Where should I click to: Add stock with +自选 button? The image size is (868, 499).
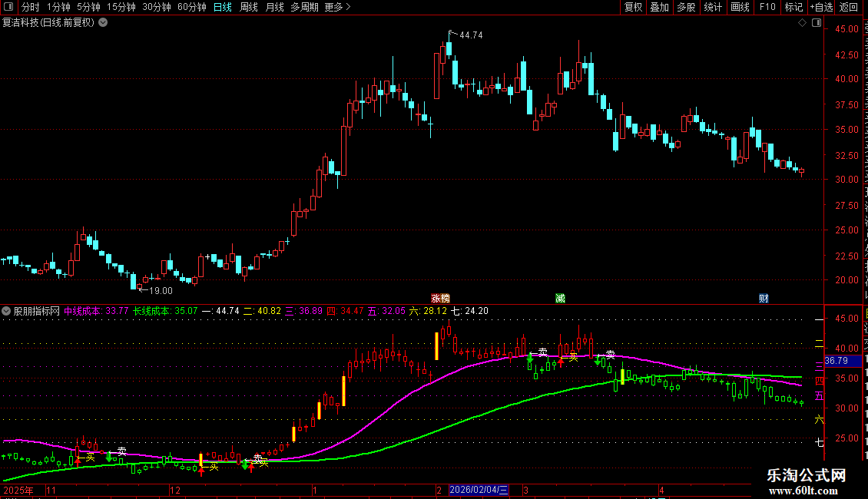click(x=821, y=7)
